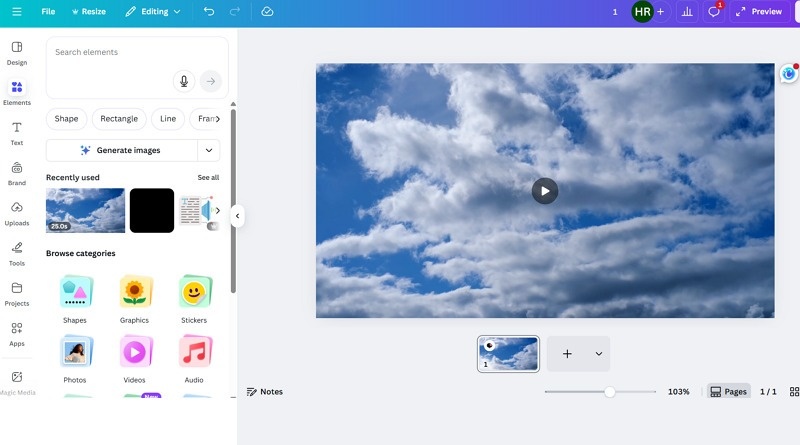Add a new page
This screenshot has height=445, width=800.
[x=567, y=354]
